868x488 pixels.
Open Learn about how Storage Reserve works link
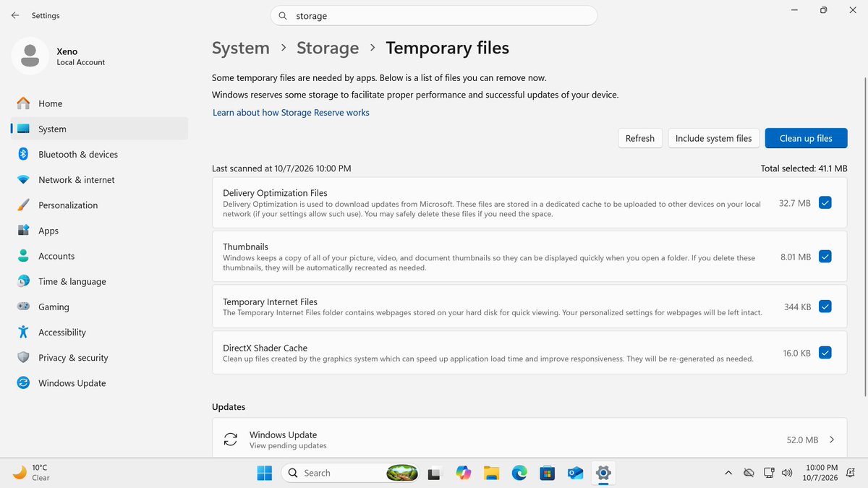pos(291,113)
